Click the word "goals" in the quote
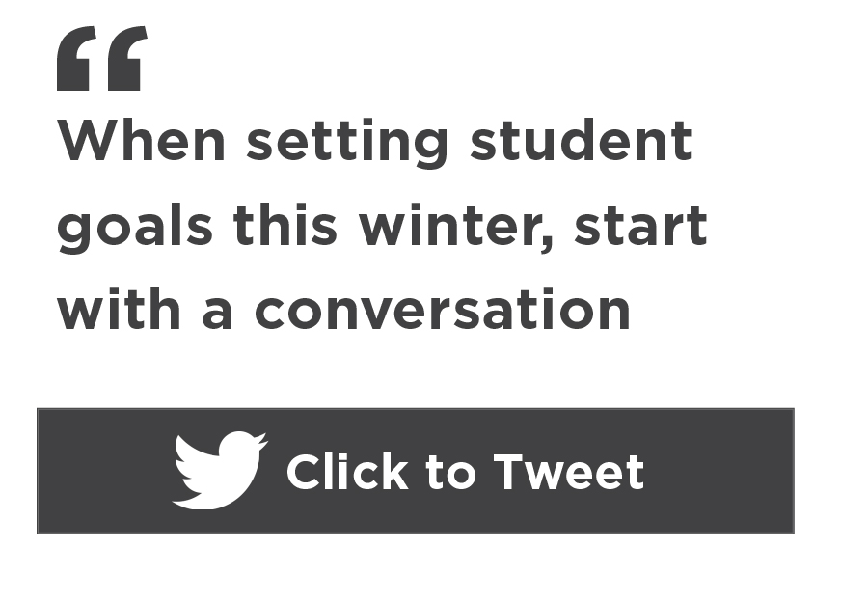The image size is (868, 603). (135, 228)
